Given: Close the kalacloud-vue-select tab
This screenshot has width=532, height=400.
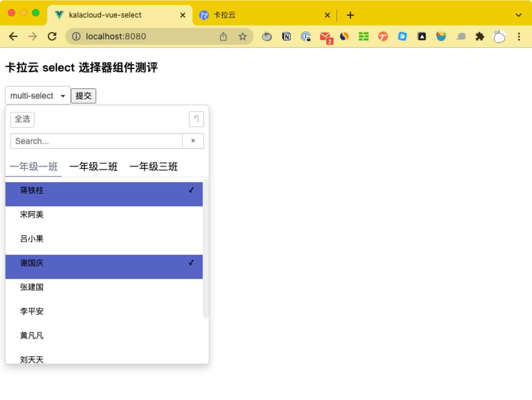Looking at the screenshot, I should pos(183,15).
